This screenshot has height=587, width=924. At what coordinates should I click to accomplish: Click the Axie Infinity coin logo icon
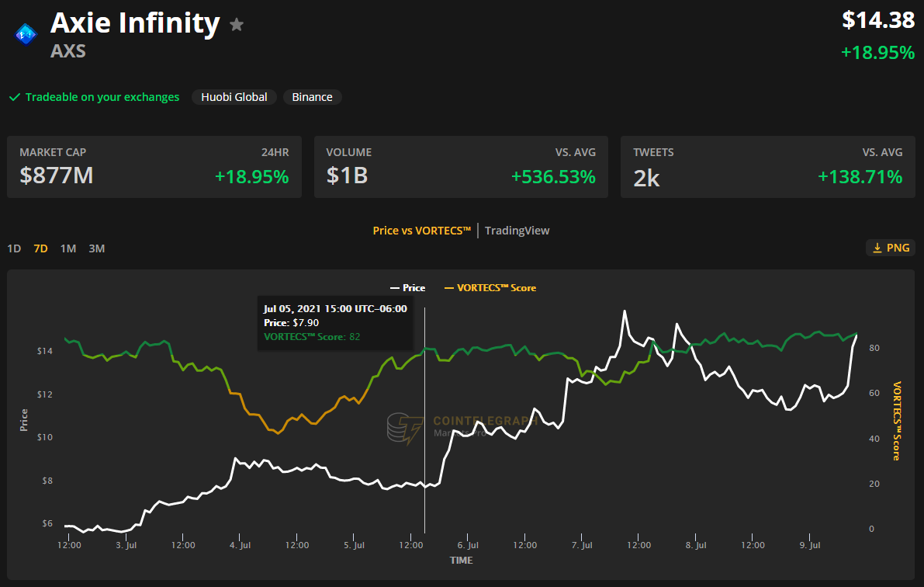tap(26, 34)
